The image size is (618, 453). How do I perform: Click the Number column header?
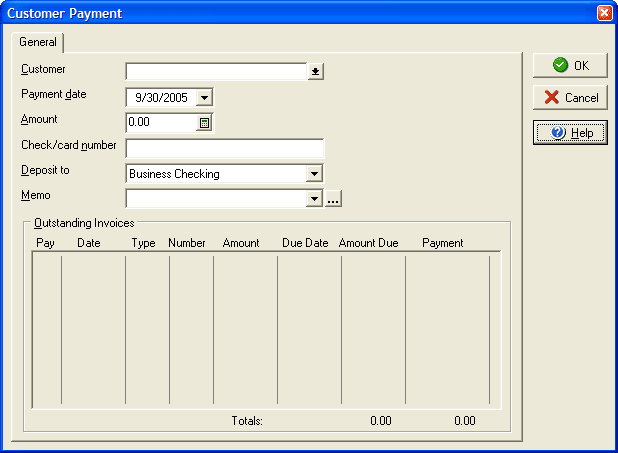coord(186,243)
